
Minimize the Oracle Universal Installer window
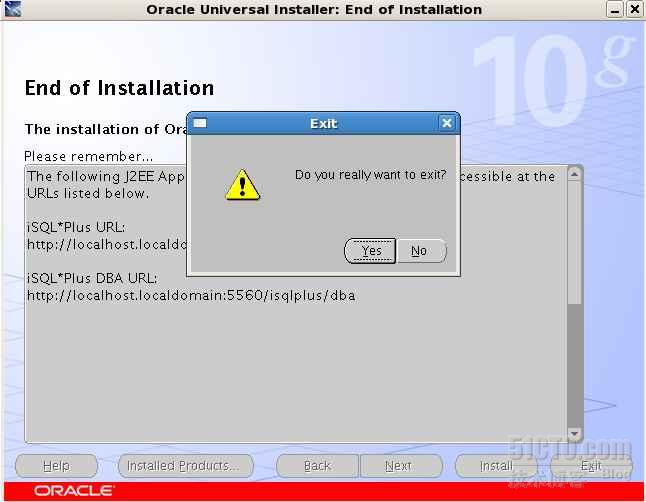click(x=615, y=9)
